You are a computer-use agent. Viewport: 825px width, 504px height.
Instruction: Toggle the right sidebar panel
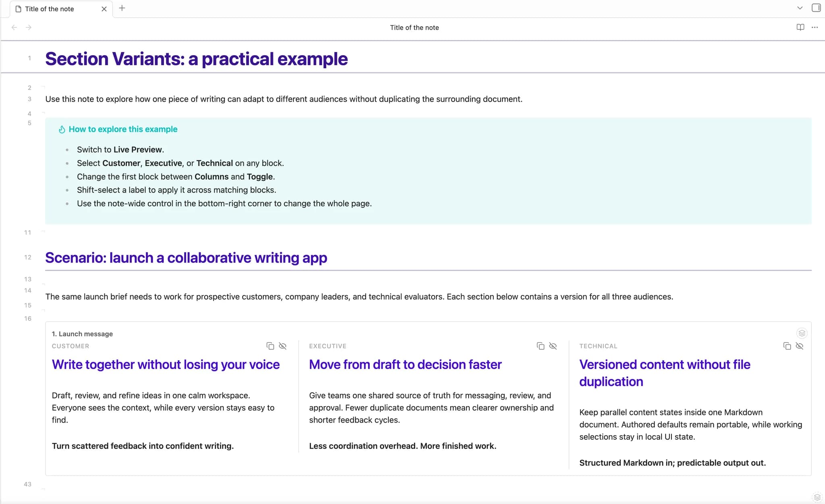816,8
